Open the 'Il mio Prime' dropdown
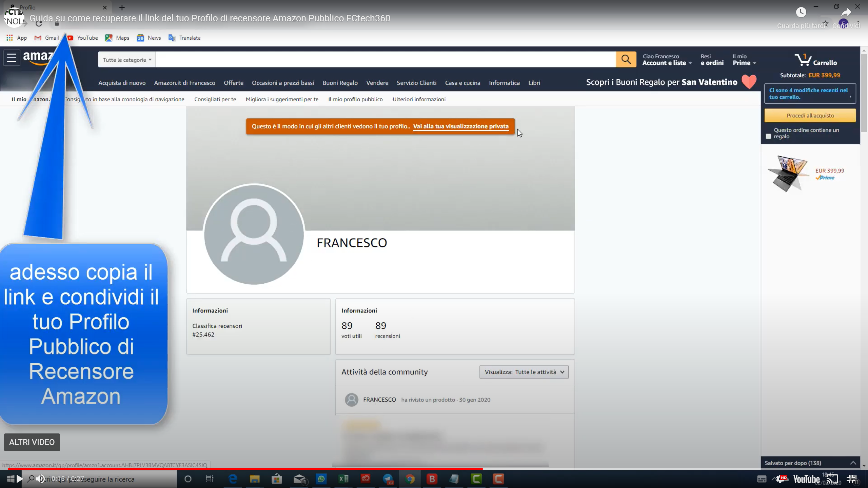868x488 pixels. [x=744, y=60]
